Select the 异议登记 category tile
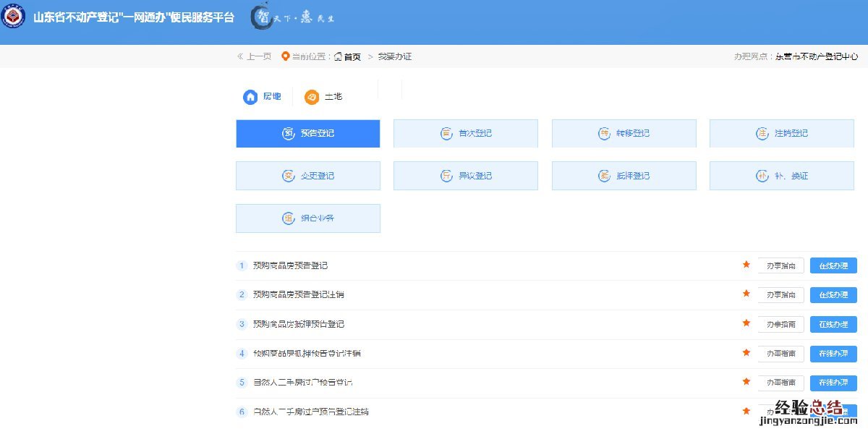Screen dimensions: 868x434 coord(465,176)
